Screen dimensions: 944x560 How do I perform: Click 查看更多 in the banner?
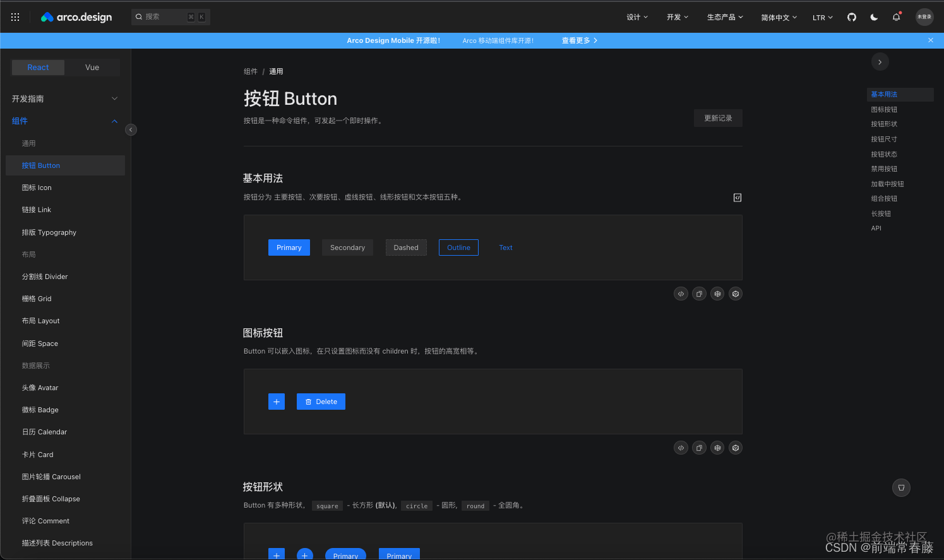click(580, 40)
